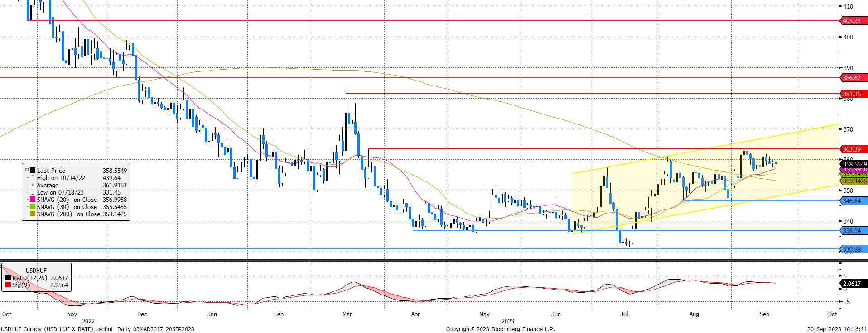Image resolution: width=868 pixels, height=333 pixels.
Task: Click the Average marker icon in the legend
Action: [x=33, y=185]
